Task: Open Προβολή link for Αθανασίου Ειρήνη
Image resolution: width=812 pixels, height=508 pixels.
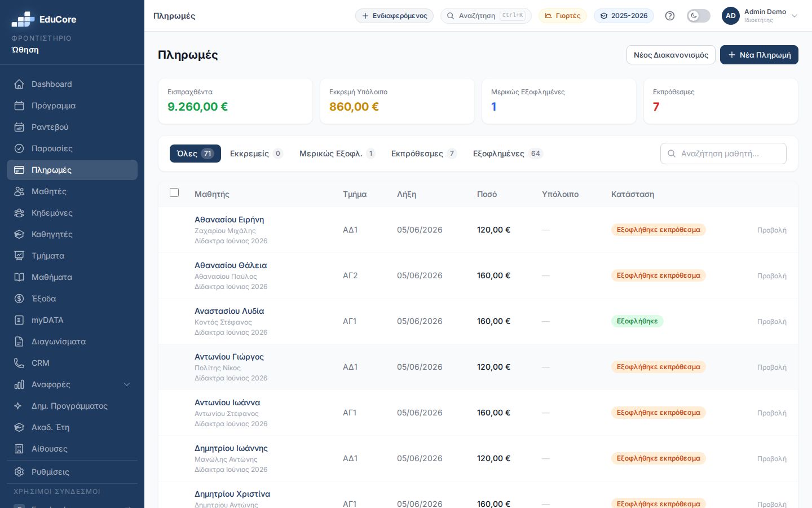Action: click(x=771, y=230)
